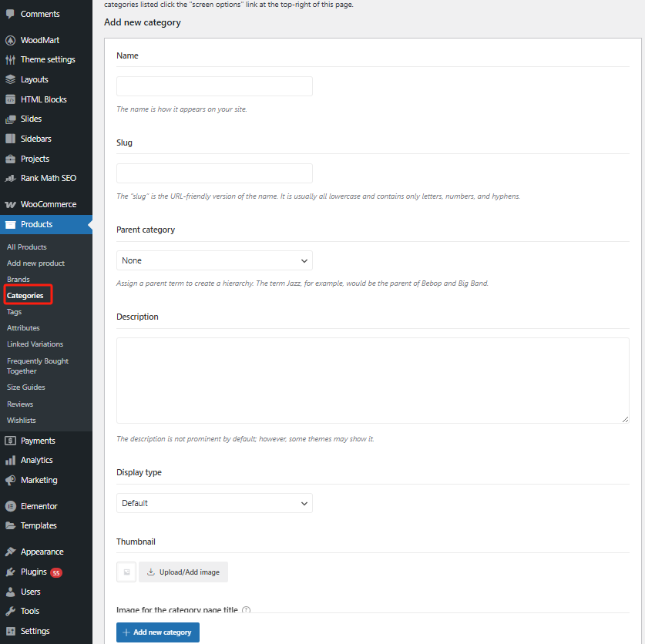645x644 pixels.
Task: Focus the Name input field
Action: coord(214,86)
